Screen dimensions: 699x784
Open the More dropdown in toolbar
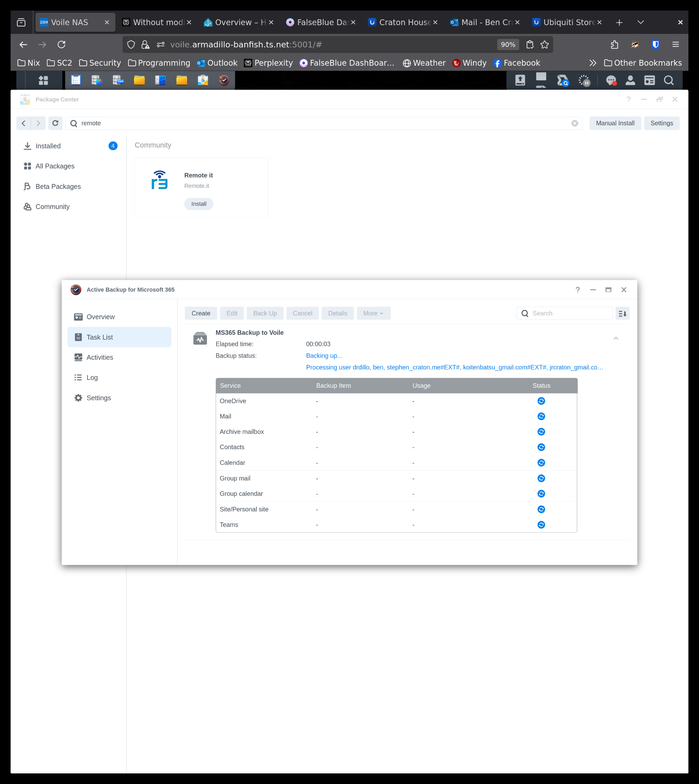pos(373,314)
